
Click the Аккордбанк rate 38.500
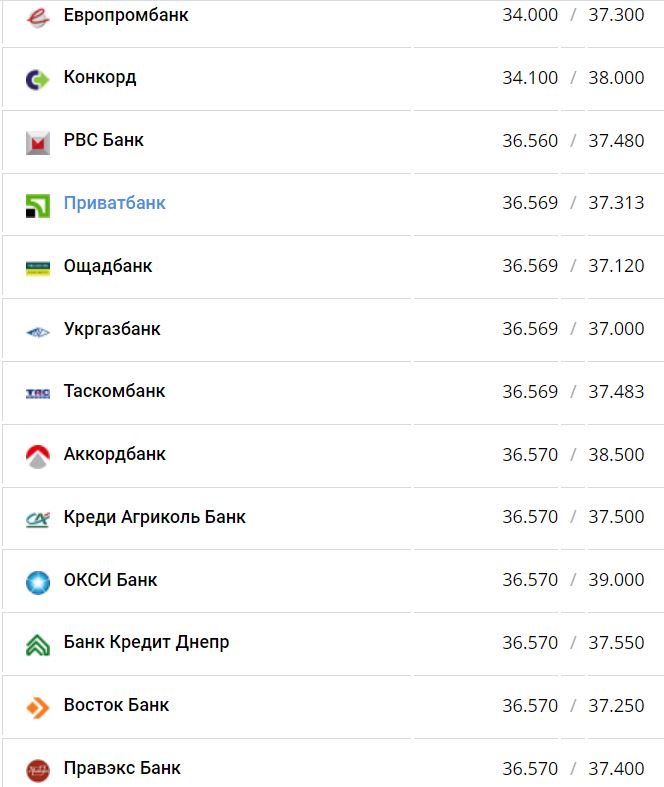click(616, 454)
